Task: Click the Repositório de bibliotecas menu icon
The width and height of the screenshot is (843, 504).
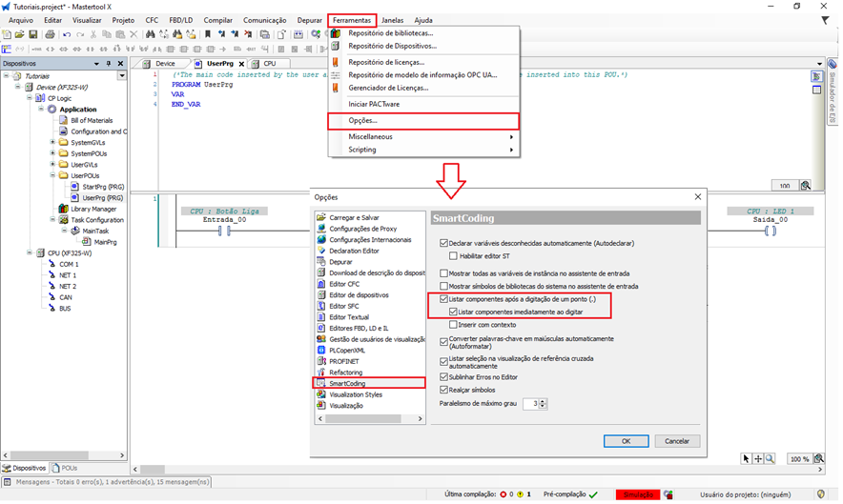Action: (x=336, y=33)
